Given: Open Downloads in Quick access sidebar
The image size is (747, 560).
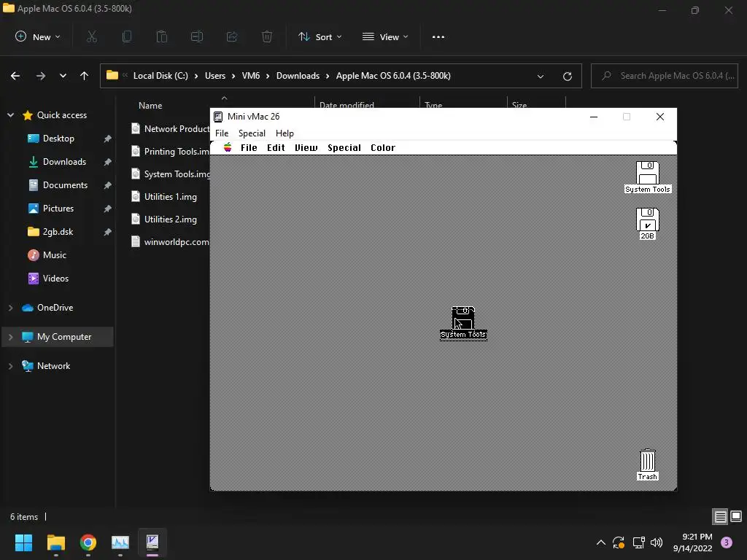Looking at the screenshot, I should 64,162.
